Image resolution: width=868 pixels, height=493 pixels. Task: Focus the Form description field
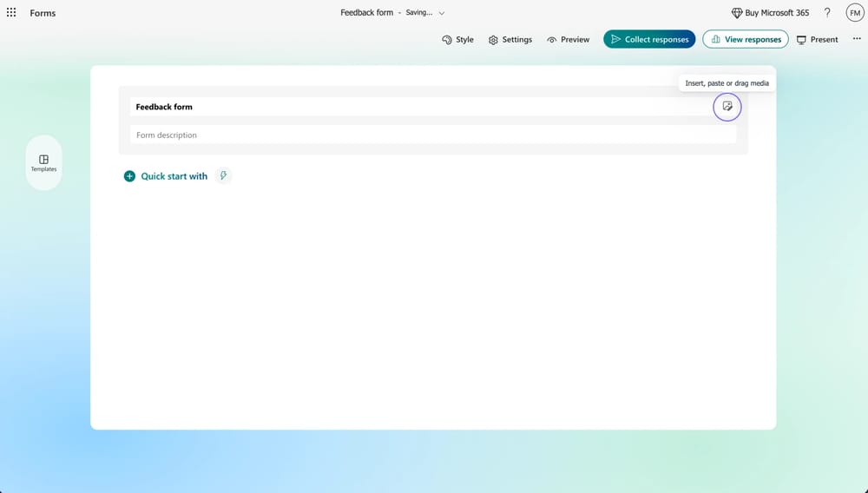[432, 135]
